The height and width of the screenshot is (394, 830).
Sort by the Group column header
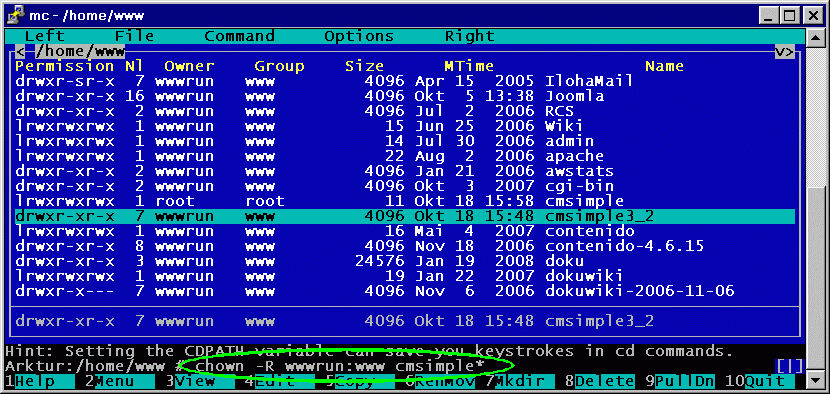(x=279, y=66)
